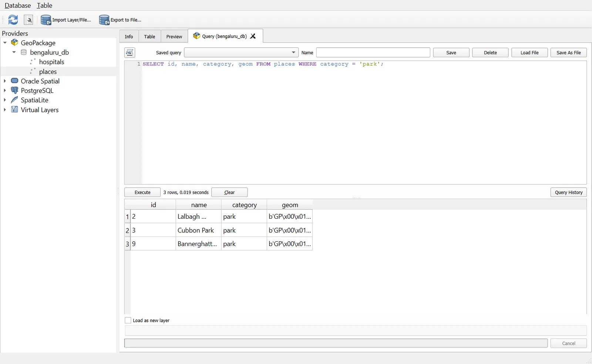Screen dimensions: 592x364
Task: Click the bengaluru_db database icon
Action: (24, 52)
